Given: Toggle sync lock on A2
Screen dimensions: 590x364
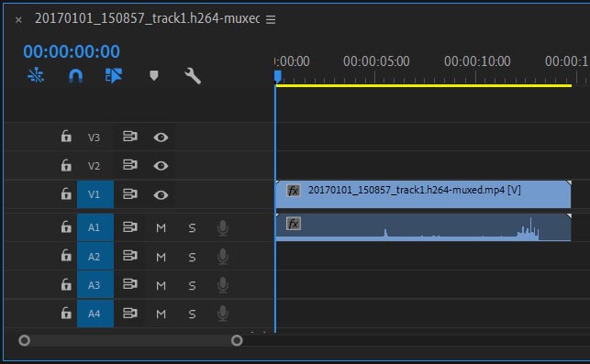Looking at the screenshot, I should click(129, 256).
